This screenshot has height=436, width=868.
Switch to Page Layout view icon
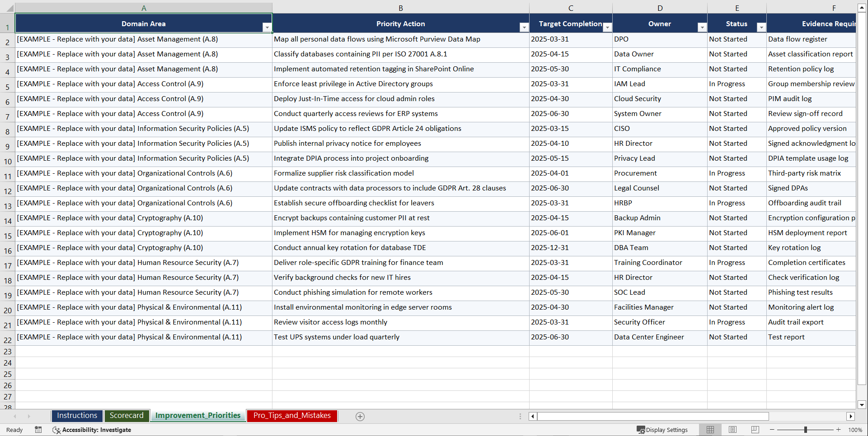(x=732, y=430)
